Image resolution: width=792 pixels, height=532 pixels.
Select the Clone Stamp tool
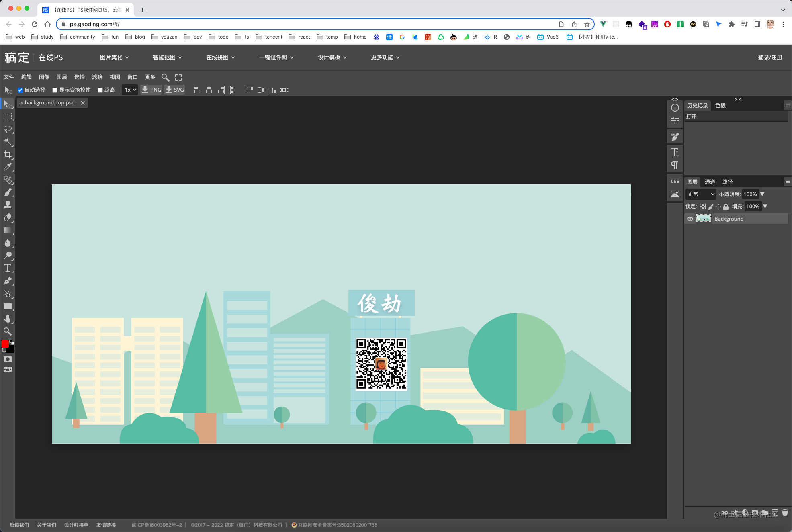coord(8,205)
